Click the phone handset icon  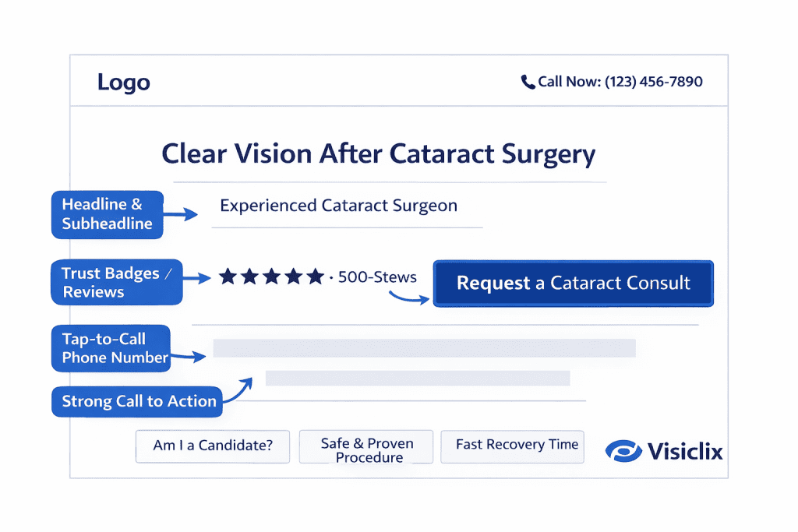pos(528,82)
